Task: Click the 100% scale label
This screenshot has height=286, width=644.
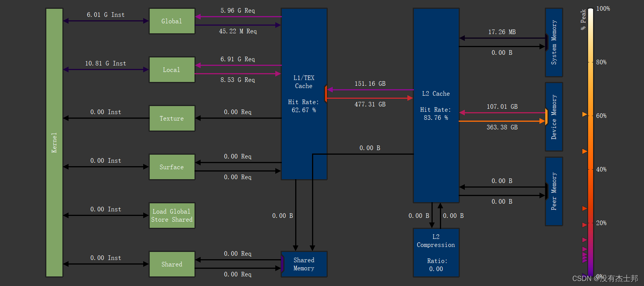Action: pos(603,8)
